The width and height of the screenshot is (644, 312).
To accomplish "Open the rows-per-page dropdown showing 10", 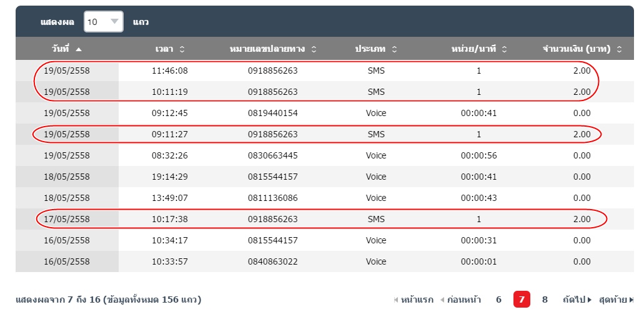I will (103, 22).
